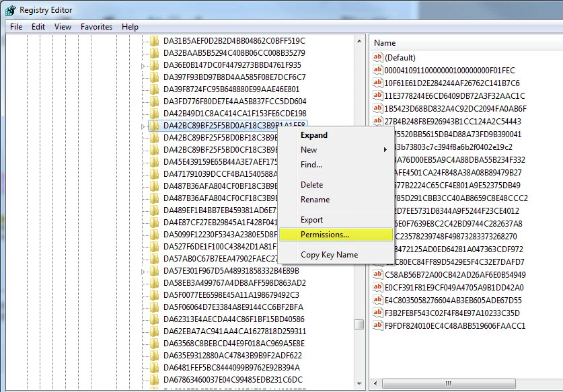This screenshot has height=392, width=563.
Task: Click folder icon of DA3FD776F80DE7E4AA5B837FCC5DD604
Action: pos(155,102)
